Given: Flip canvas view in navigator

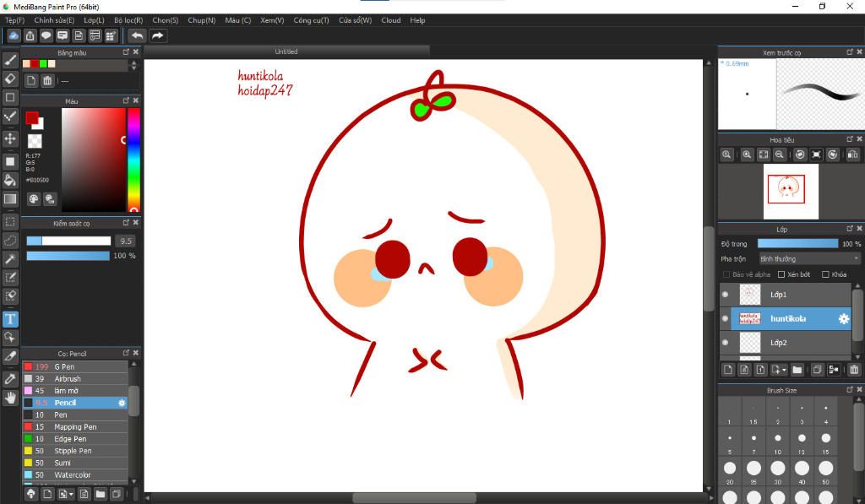Looking at the screenshot, I should [x=852, y=154].
